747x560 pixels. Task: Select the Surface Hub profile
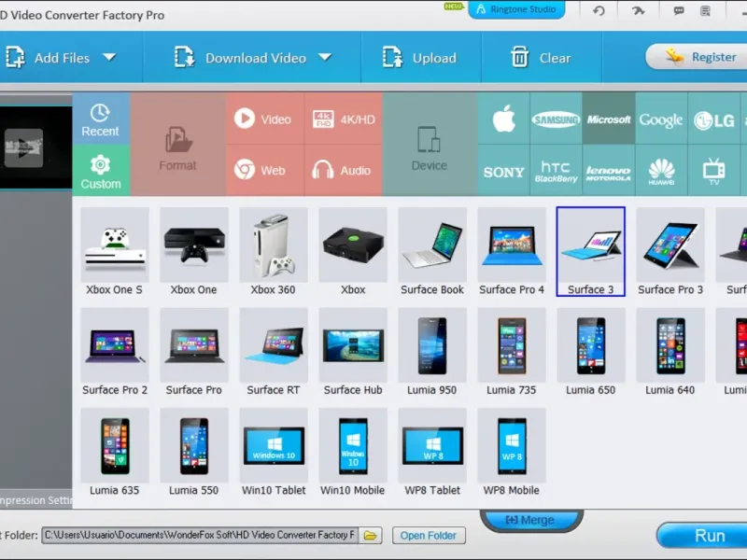click(353, 352)
